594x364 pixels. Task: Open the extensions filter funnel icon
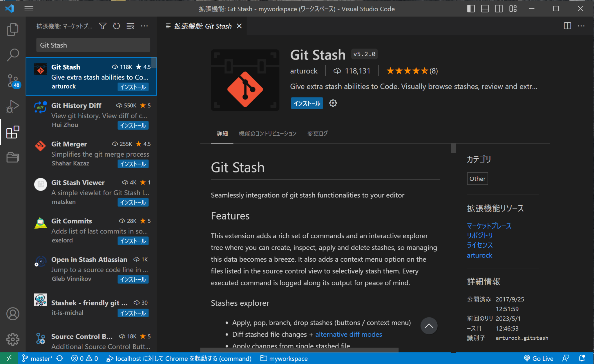102,26
